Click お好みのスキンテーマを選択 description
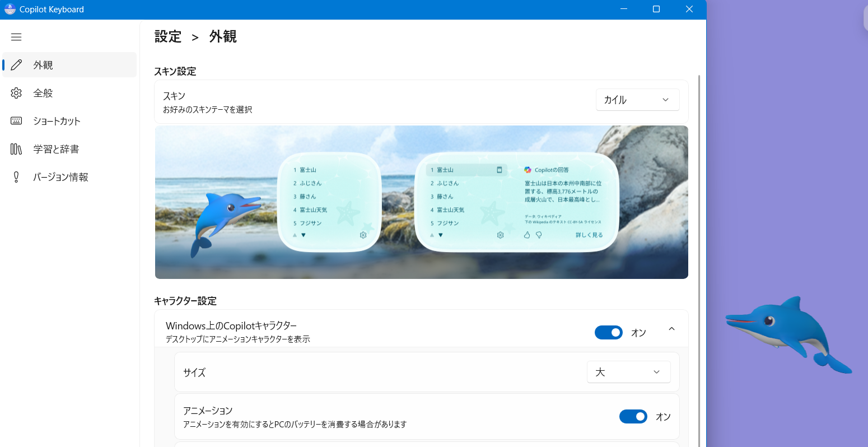The width and height of the screenshot is (868, 447). 208,110
